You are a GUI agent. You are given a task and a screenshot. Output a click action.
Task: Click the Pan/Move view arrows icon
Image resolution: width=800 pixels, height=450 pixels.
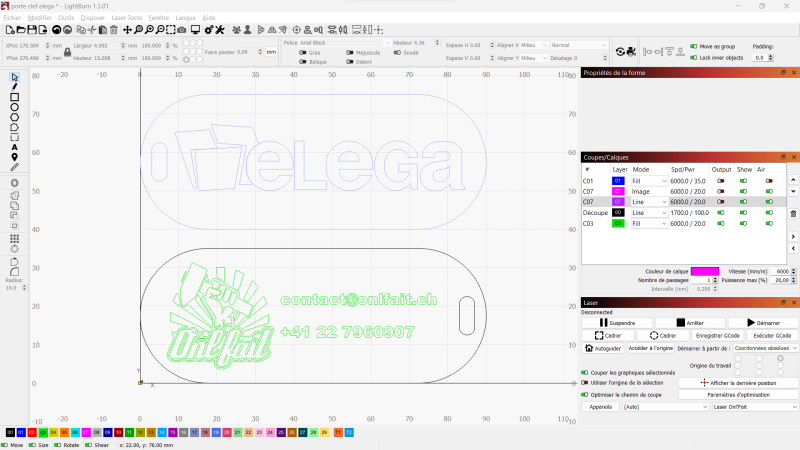(x=128, y=30)
